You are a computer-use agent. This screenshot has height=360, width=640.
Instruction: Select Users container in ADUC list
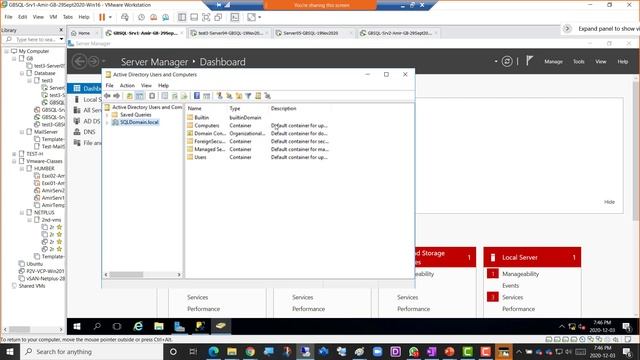click(x=200, y=157)
